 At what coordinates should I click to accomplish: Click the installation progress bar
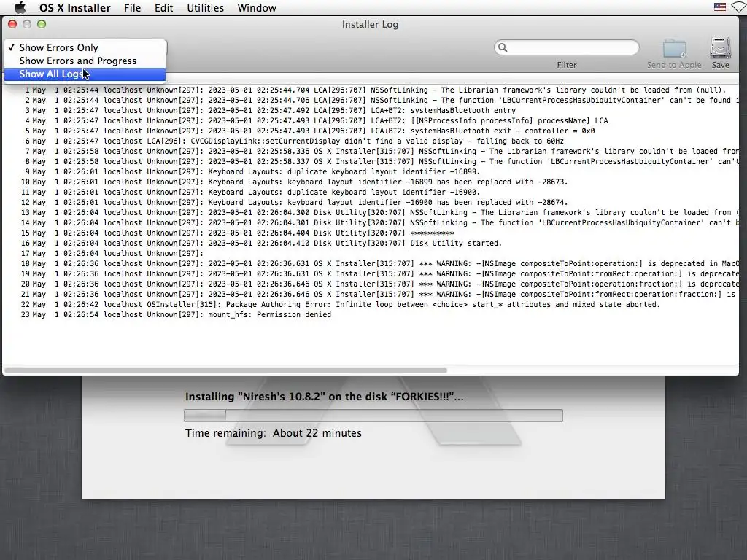click(x=373, y=415)
